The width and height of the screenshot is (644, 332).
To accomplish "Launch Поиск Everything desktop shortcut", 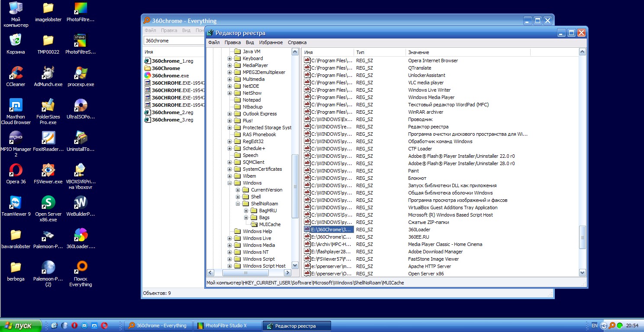I will click(x=80, y=274).
